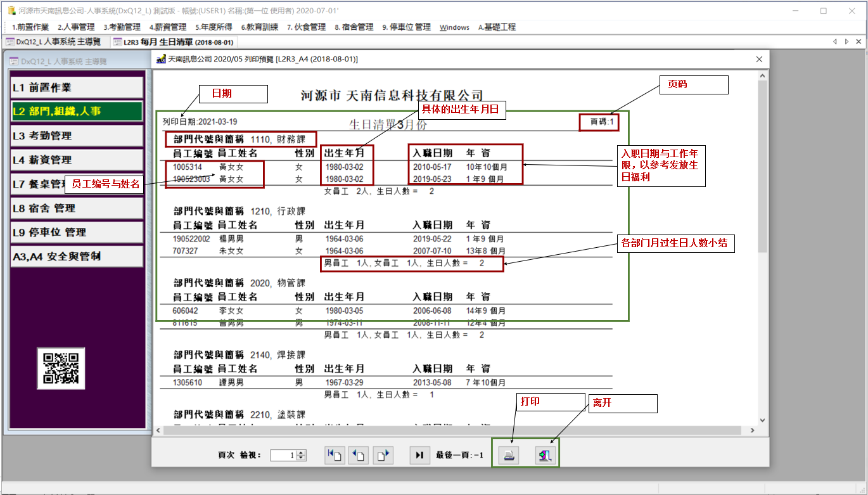The width and height of the screenshot is (868, 495).
Task: Click employee number 190523003
Action: click(x=191, y=179)
